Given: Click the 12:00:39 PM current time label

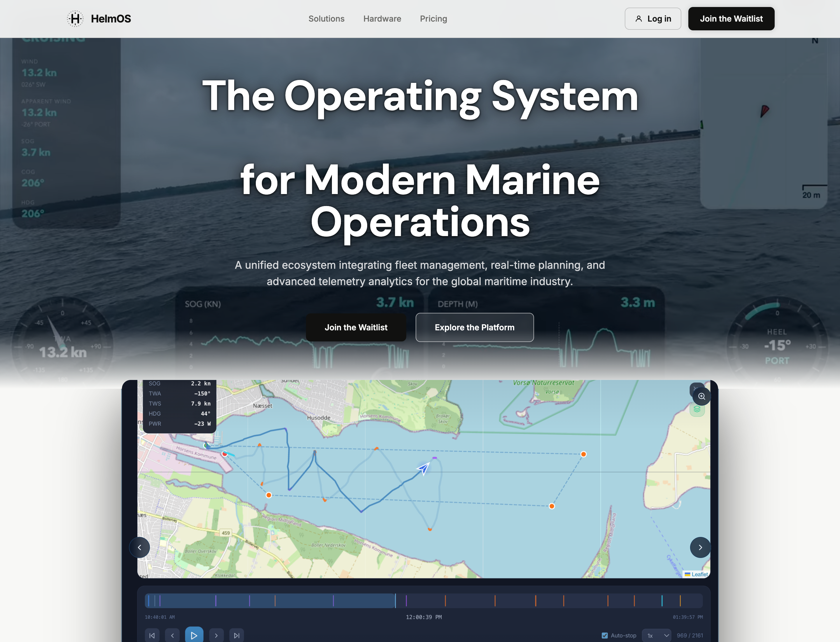Looking at the screenshot, I should click(423, 617).
